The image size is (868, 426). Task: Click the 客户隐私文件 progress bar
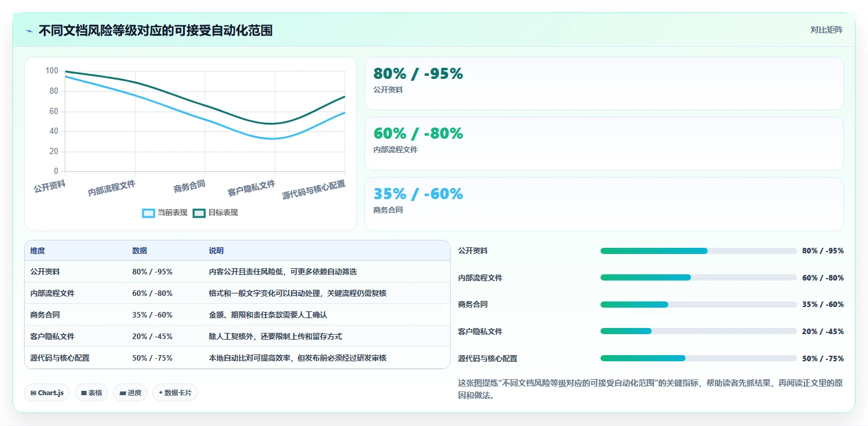(x=698, y=331)
